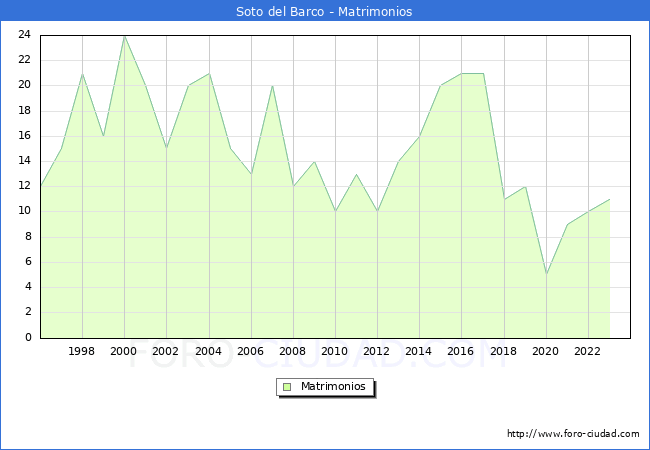Click the x-axis year label 1998
Viewport: 650px width, 450px height.
coord(81,351)
